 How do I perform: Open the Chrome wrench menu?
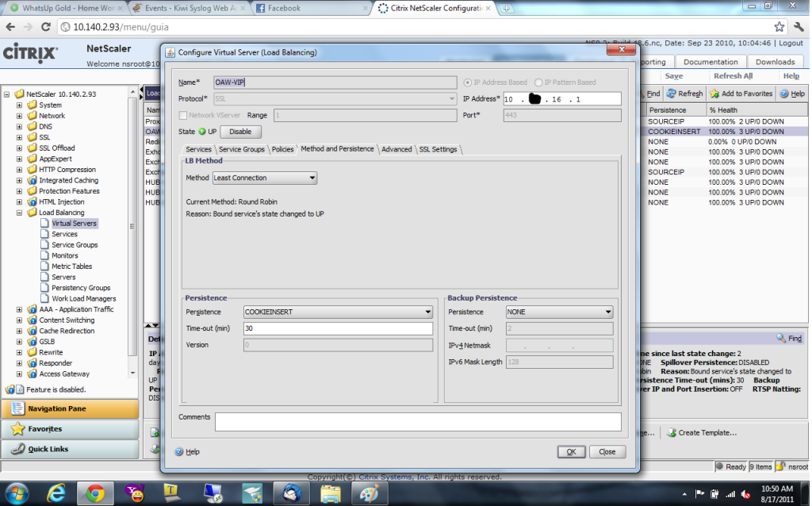point(799,27)
